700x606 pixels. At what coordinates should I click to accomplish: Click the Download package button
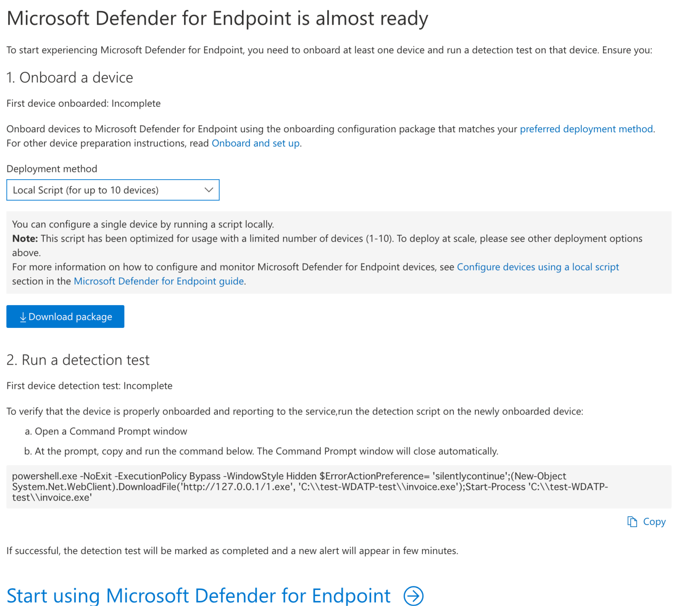click(65, 316)
